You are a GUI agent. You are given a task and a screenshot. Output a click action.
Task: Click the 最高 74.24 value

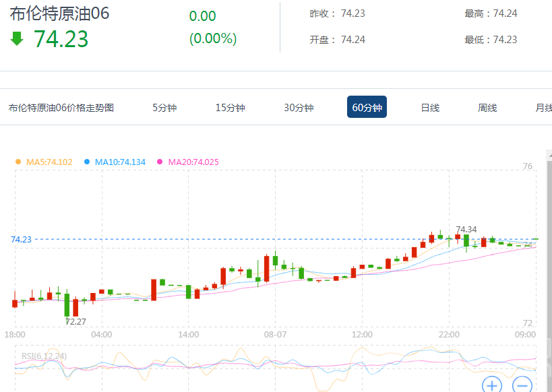pos(505,13)
